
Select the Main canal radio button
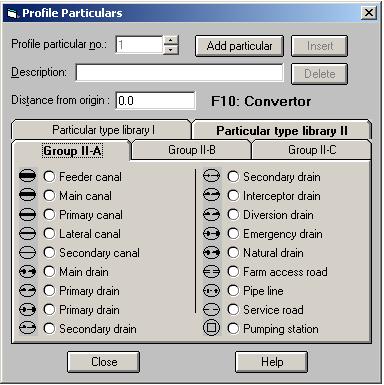click(49, 195)
